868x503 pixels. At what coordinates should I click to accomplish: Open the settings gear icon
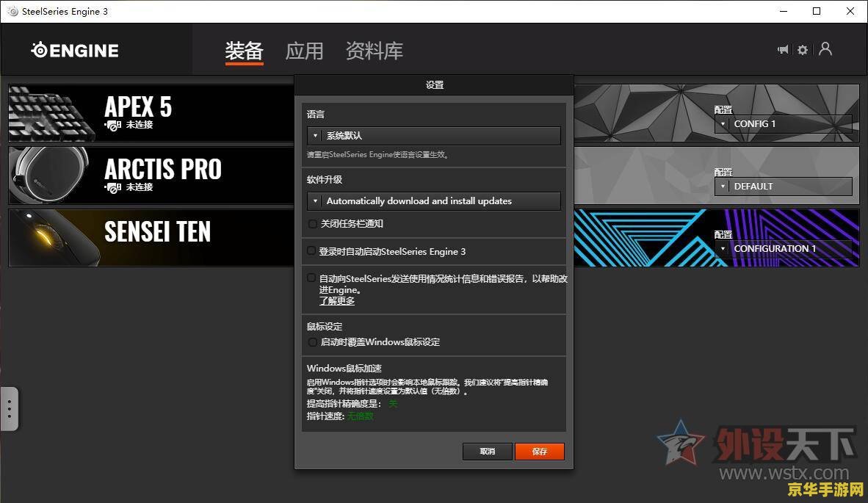pyautogui.click(x=803, y=50)
